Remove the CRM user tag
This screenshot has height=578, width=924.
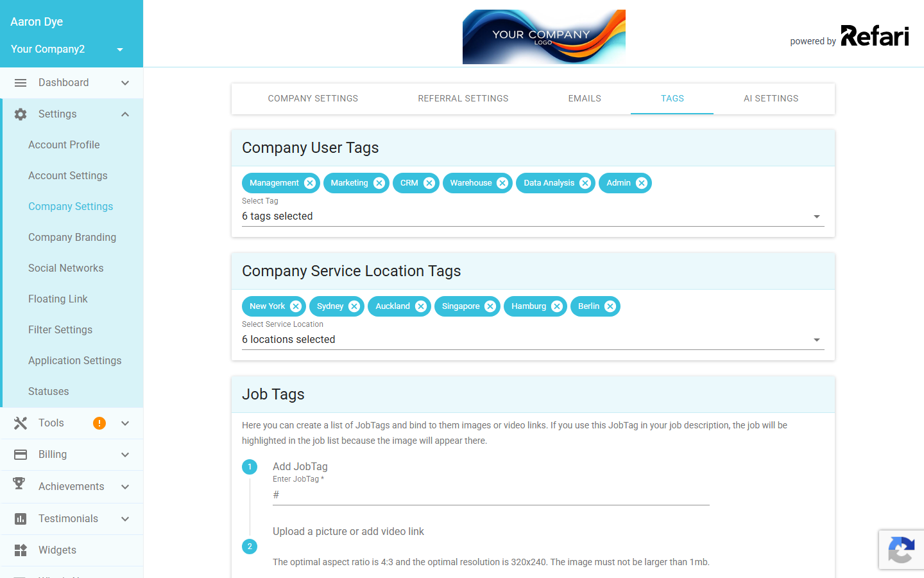[429, 183]
